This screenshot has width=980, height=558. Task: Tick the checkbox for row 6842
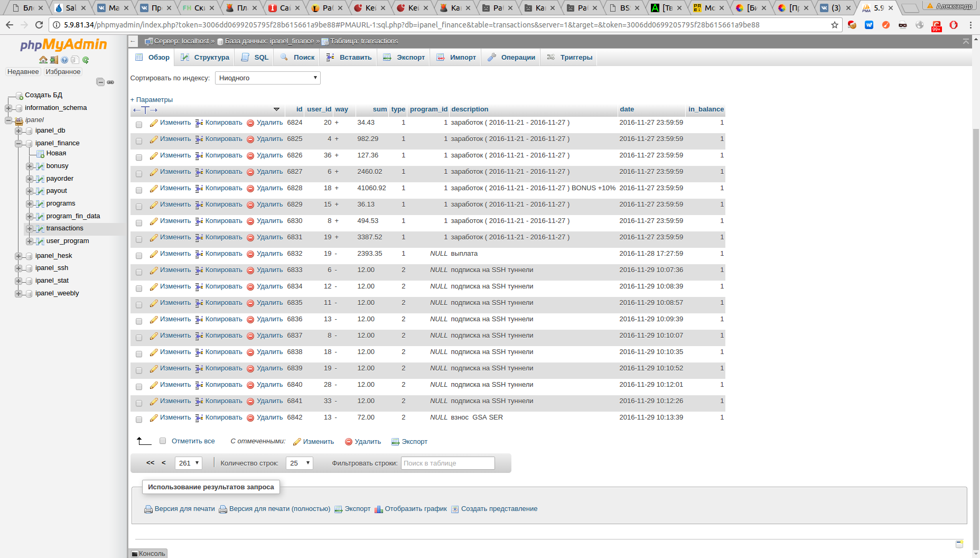click(x=139, y=420)
